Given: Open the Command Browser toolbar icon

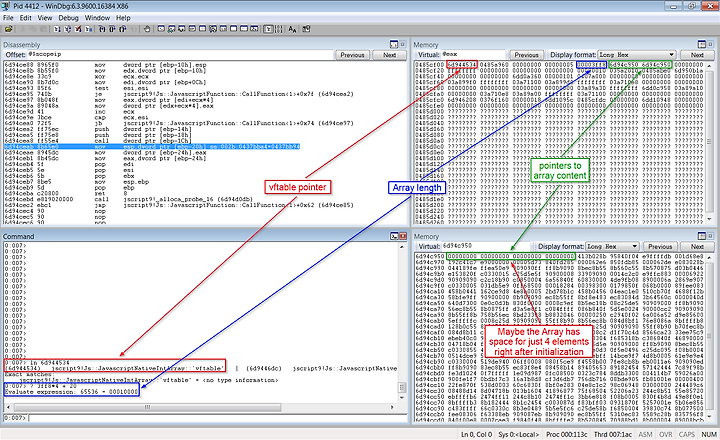Looking at the screenshot, I should tap(254, 29).
